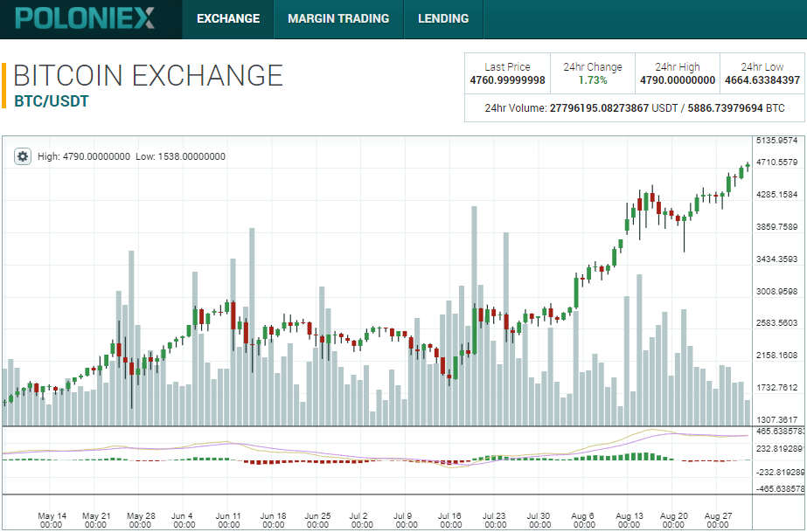Click price axis label 5135.9574
This screenshot has width=807, height=532.
click(776, 141)
